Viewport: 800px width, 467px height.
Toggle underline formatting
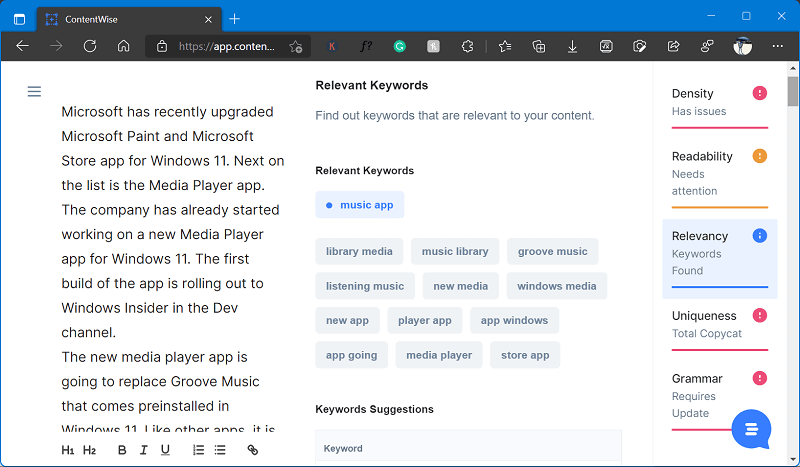coord(165,450)
